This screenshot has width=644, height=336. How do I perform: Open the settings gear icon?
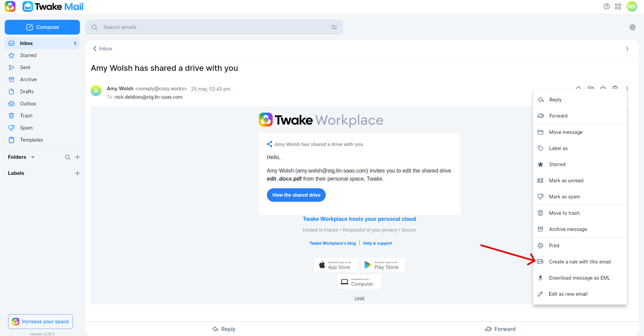[633, 27]
